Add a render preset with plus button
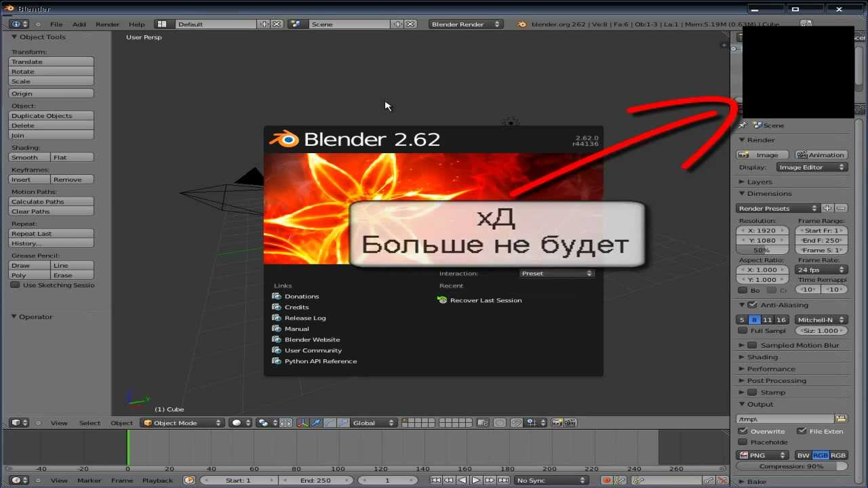Image resolution: width=868 pixels, height=488 pixels. point(827,208)
